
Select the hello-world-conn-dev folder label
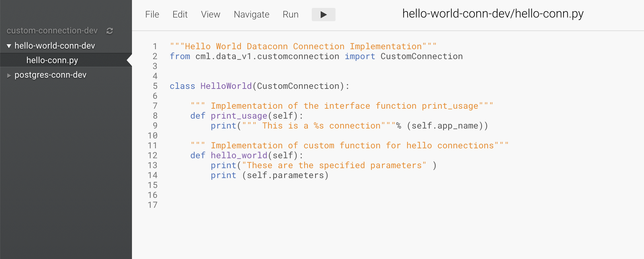[55, 46]
